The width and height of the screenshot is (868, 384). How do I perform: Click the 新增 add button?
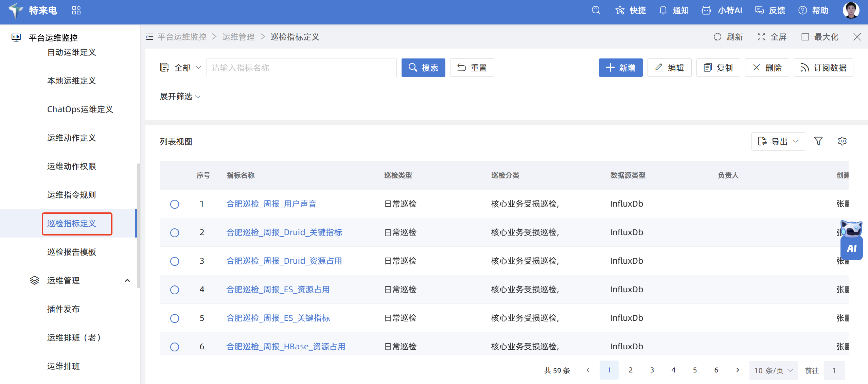620,68
